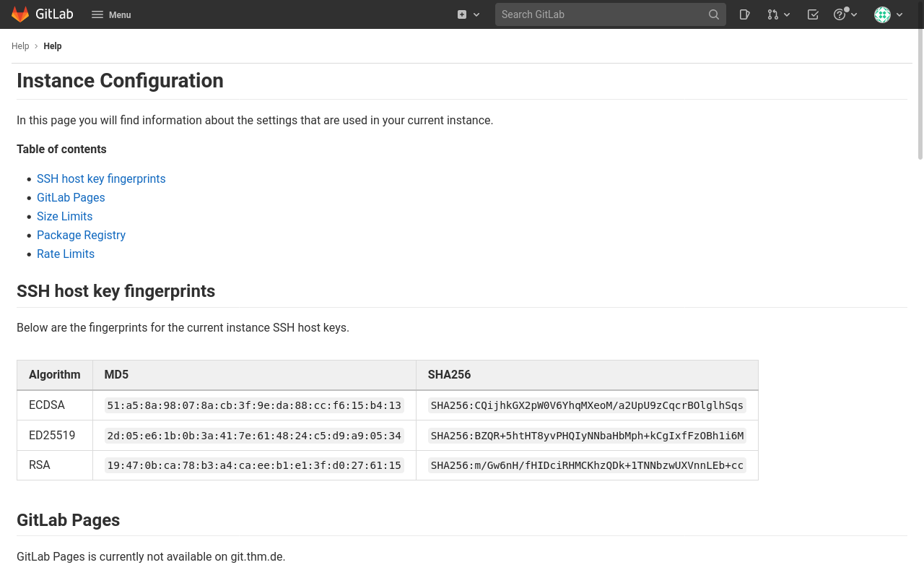
Task: Open the create new plus dropdown
Action: click(x=468, y=14)
